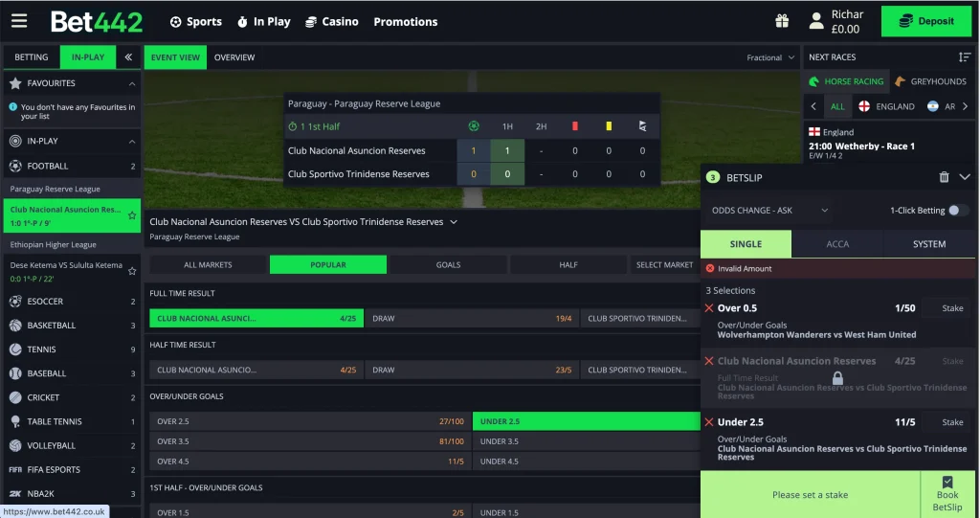Open the NBA2K category
Viewport: 980px width, 518px height.
click(x=72, y=494)
